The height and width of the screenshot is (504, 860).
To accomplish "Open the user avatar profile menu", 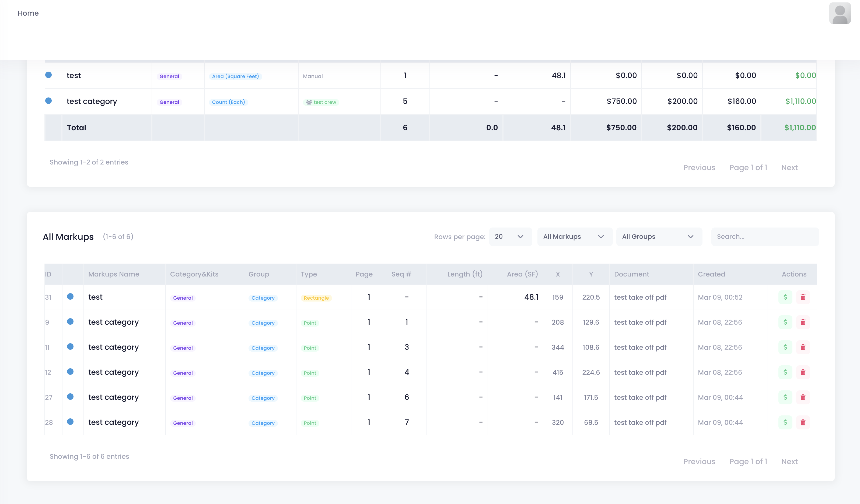I will tap(840, 13).
